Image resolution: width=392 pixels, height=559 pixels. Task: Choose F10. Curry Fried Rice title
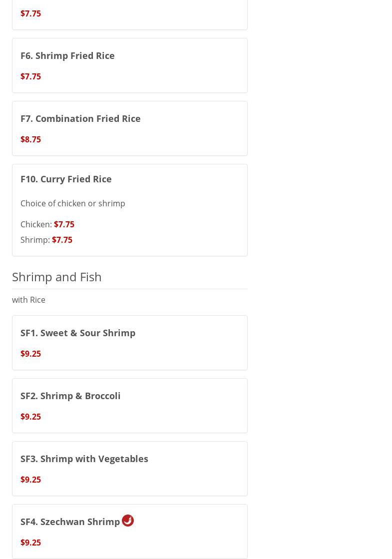click(66, 179)
